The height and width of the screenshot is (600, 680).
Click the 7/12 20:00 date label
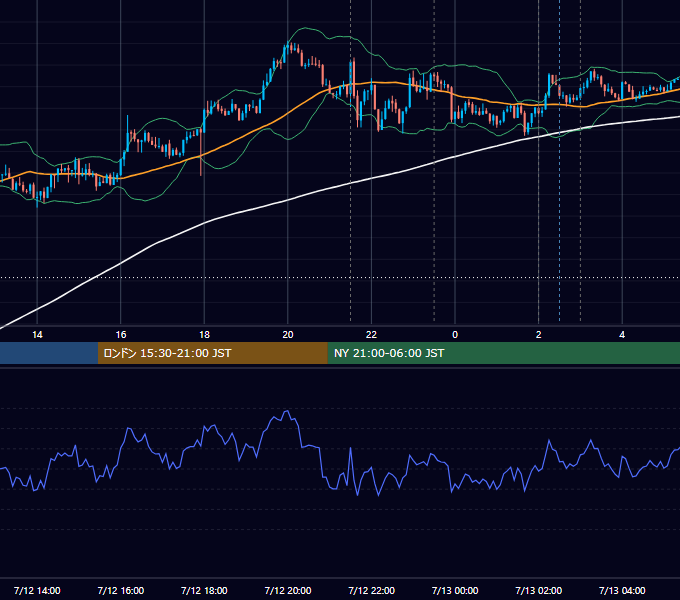click(x=288, y=590)
